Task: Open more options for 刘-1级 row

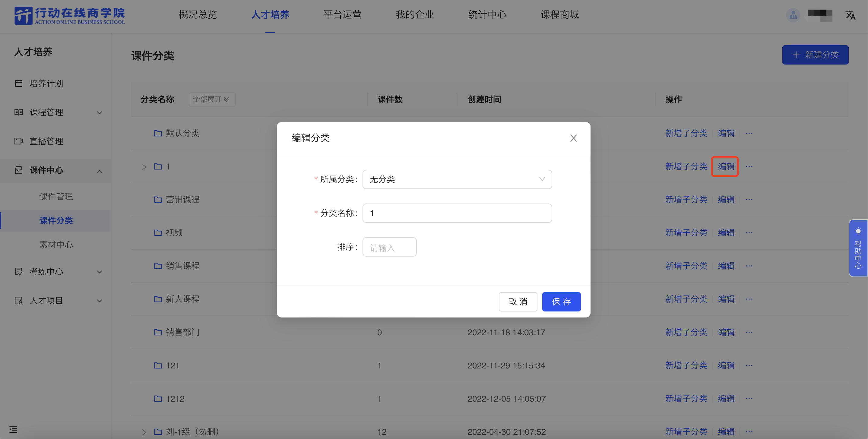Action: (x=749, y=432)
